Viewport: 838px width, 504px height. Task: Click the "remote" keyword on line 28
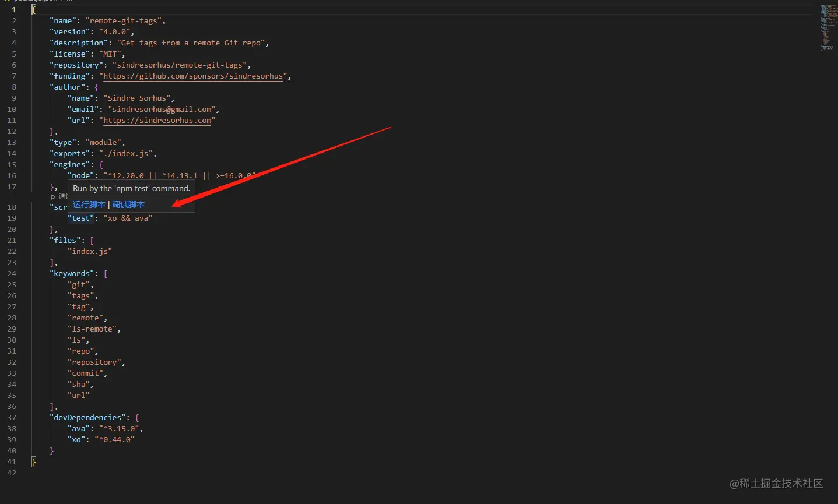click(x=85, y=318)
